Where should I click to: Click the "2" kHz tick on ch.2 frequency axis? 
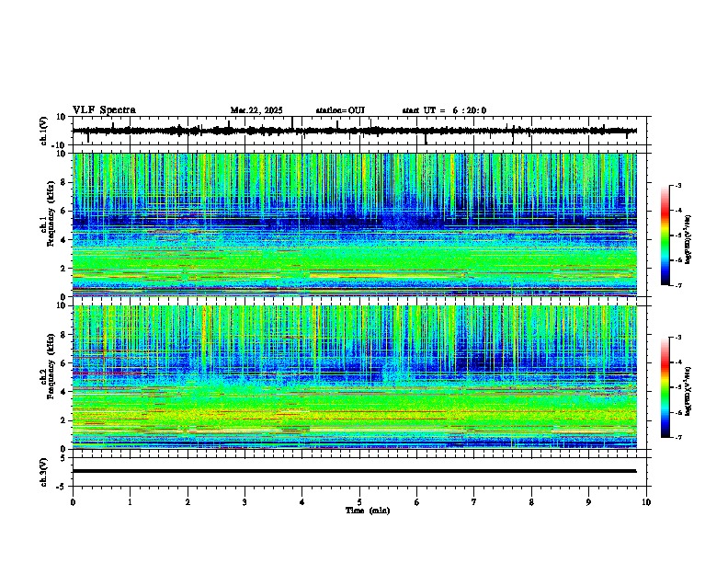pyautogui.click(x=64, y=420)
